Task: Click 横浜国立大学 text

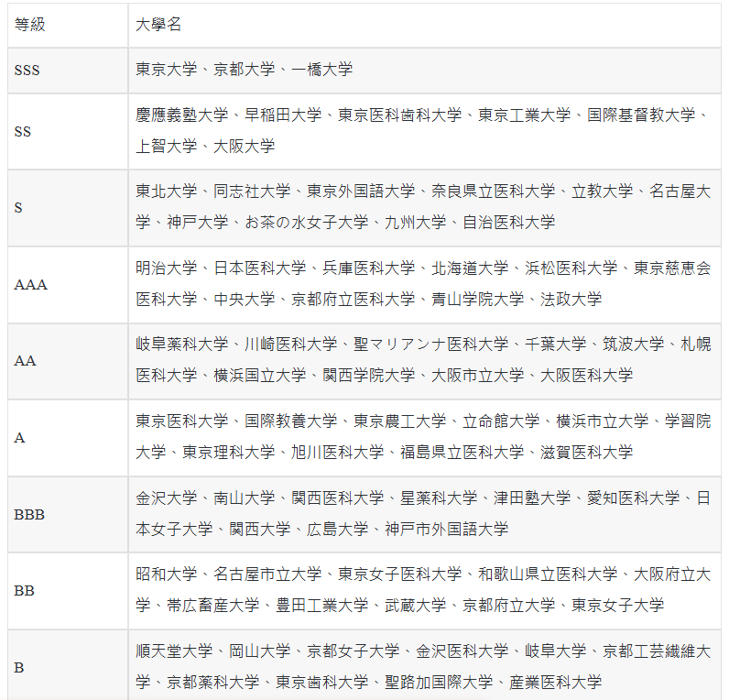Action: (259, 376)
